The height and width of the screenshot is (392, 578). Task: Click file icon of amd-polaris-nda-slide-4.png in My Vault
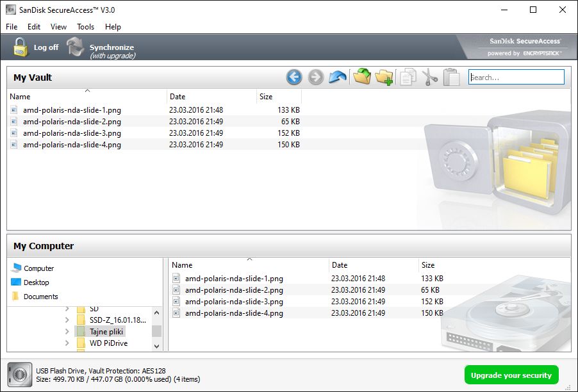tap(14, 144)
